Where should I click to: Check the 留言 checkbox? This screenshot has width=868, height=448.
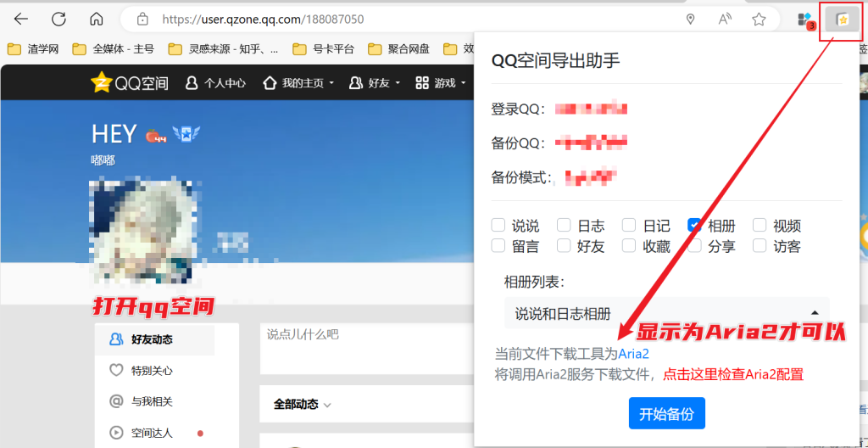click(x=498, y=245)
